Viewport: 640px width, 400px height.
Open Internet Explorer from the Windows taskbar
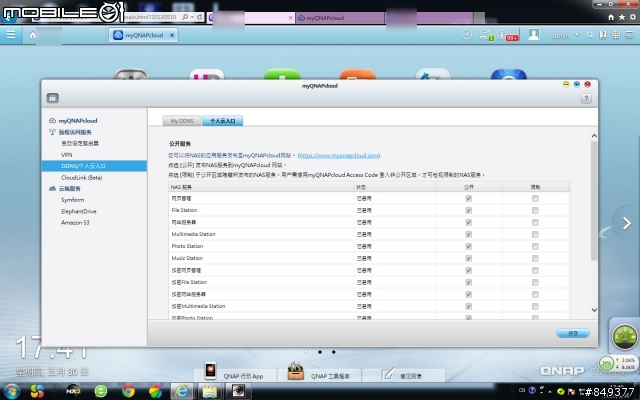point(182,391)
